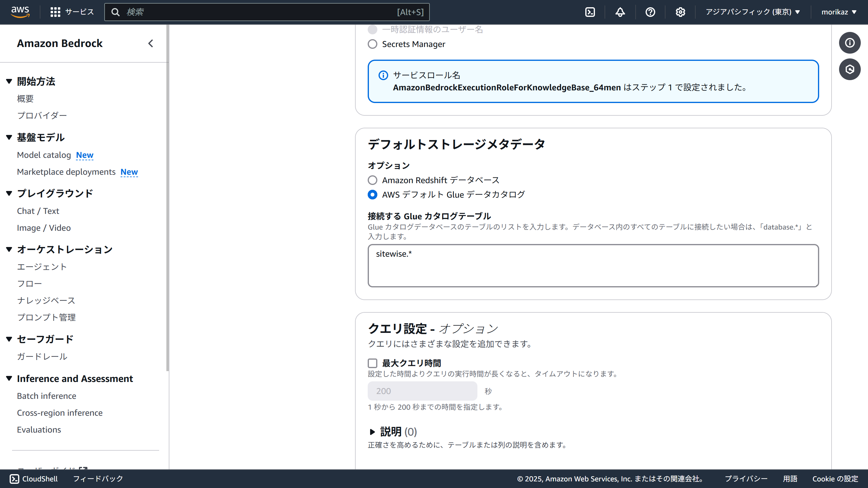Launch CloudShell from the top bar icon
This screenshot has width=868, height=488.
590,12
